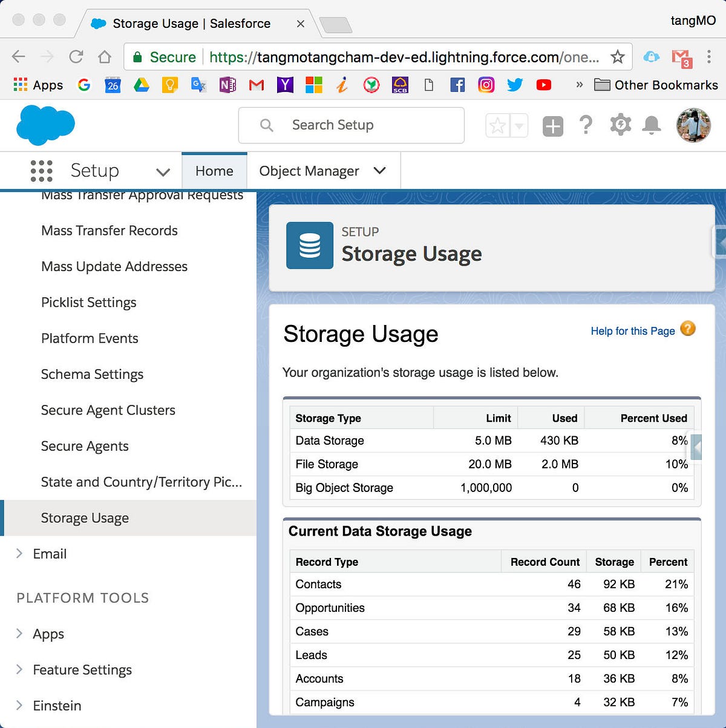Image resolution: width=726 pixels, height=728 pixels.
Task: Open the YouTube bookmark icon
Action: pos(543,85)
